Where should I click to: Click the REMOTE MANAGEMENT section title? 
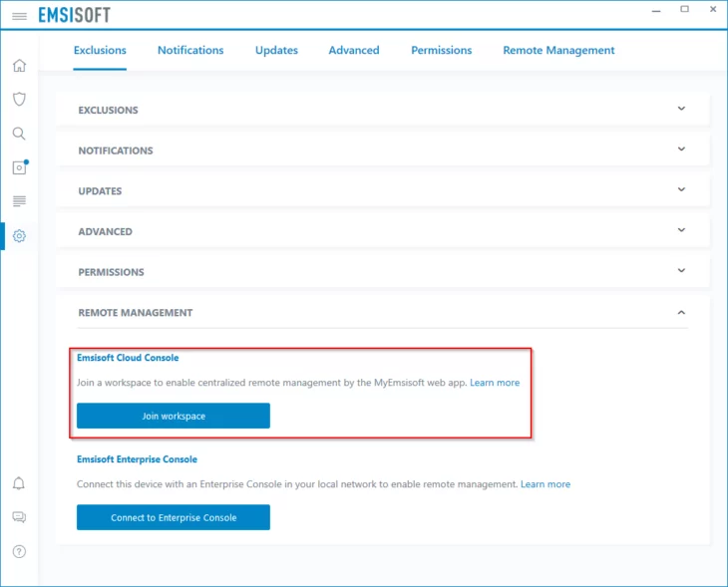click(135, 313)
